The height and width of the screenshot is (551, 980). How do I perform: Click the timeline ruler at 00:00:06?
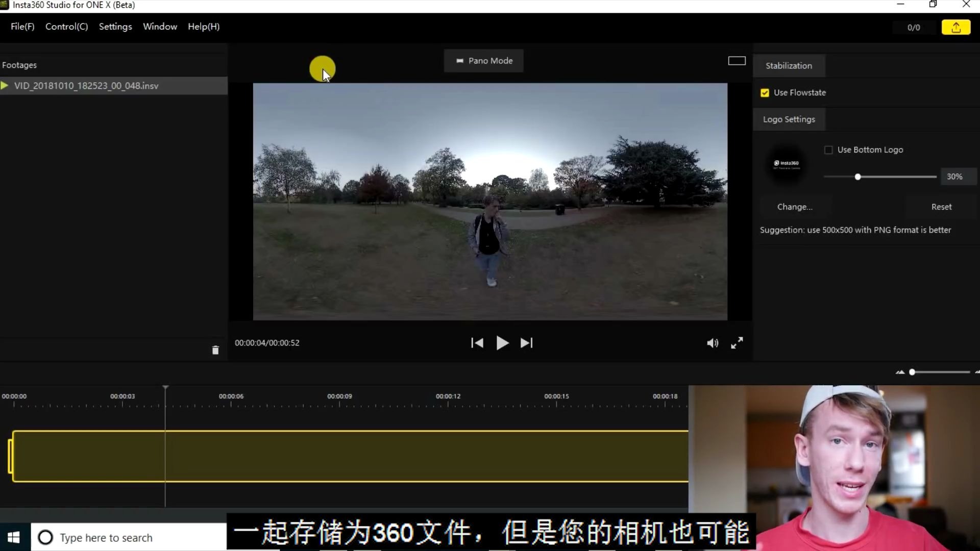231,396
